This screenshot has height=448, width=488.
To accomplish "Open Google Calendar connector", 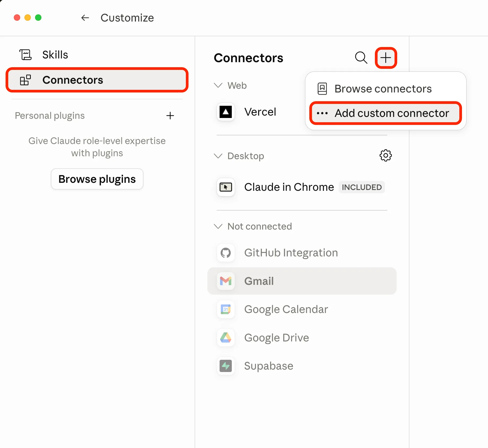I will click(x=302, y=309).
